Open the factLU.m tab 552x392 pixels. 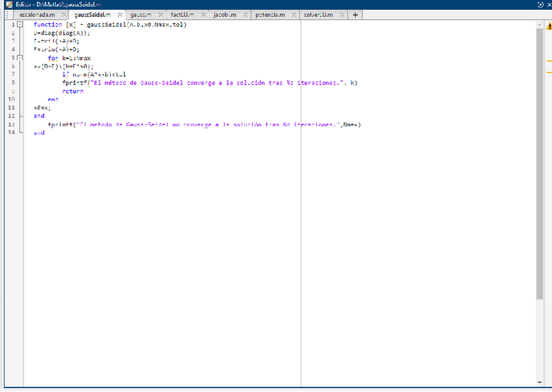pos(182,14)
